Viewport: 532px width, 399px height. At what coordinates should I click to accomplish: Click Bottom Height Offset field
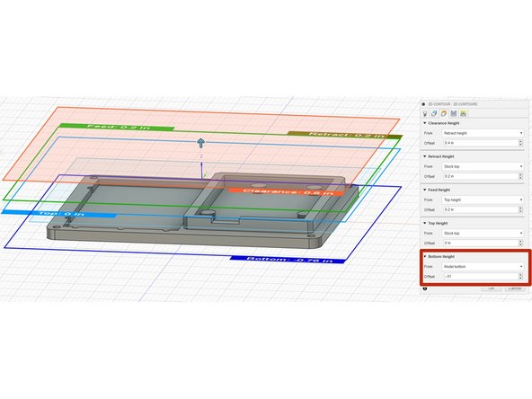pyautogui.click(x=481, y=277)
